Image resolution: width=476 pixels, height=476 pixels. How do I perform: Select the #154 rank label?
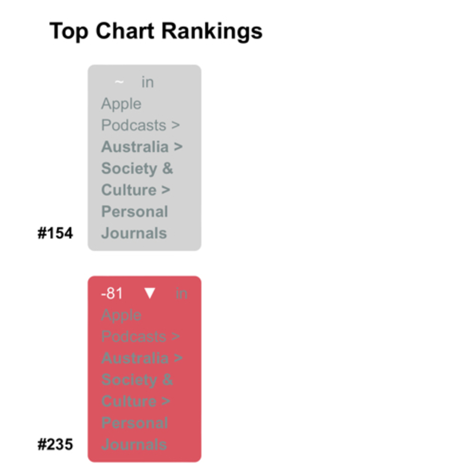pyautogui.click(x=55, y=233)
